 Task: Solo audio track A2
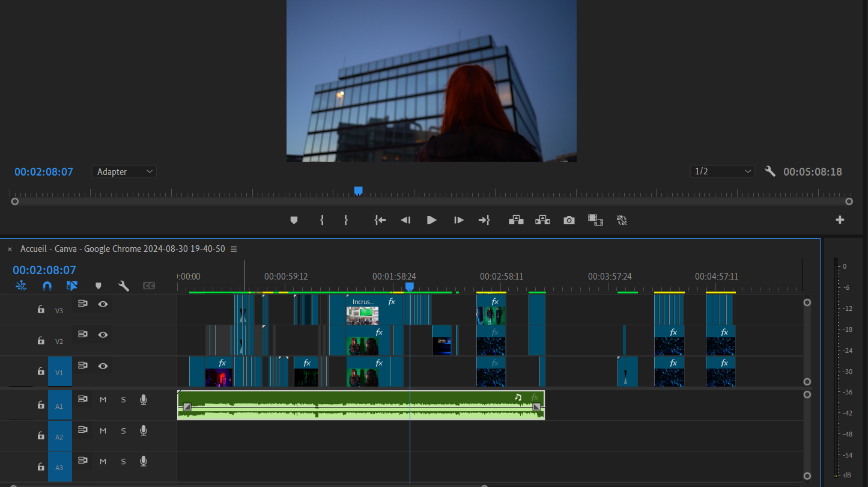coord(123,430)
